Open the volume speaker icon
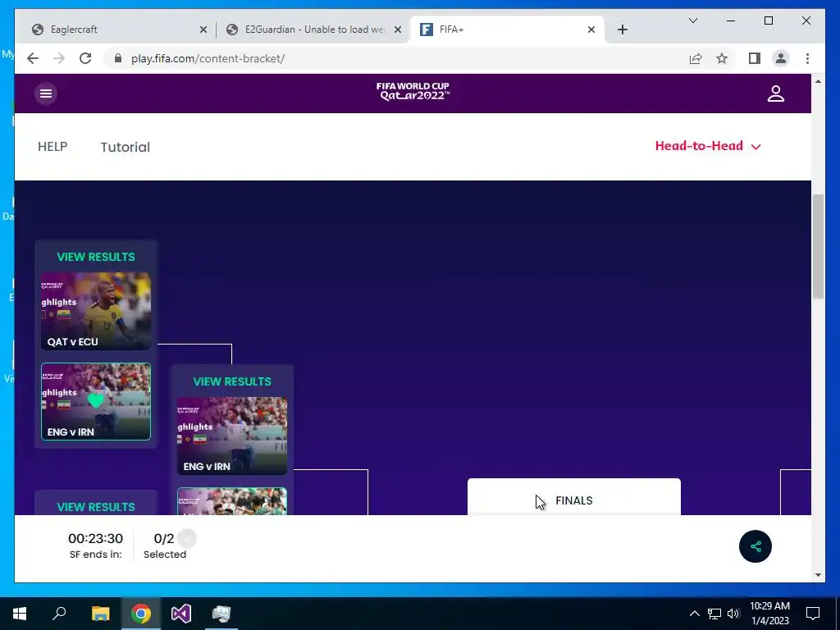This screenshot has width=840, height=630. 733,614
